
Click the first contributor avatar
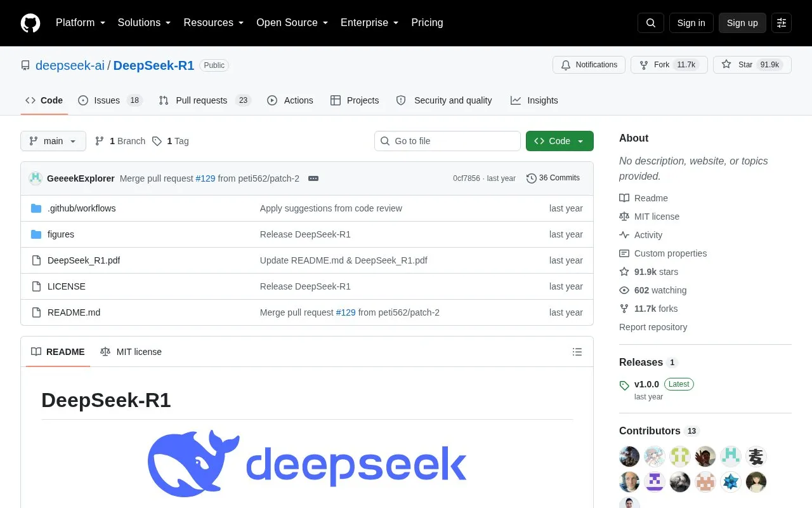629,456
